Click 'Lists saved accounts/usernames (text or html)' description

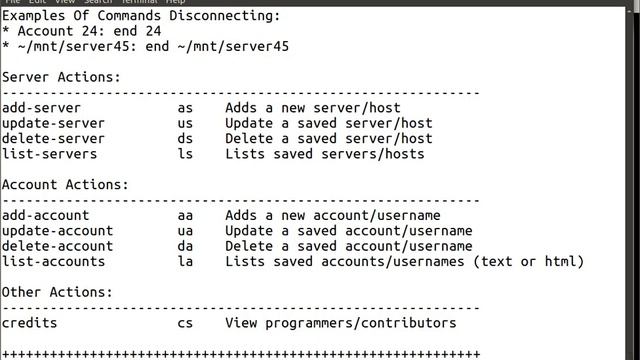[x=404, y=262]
